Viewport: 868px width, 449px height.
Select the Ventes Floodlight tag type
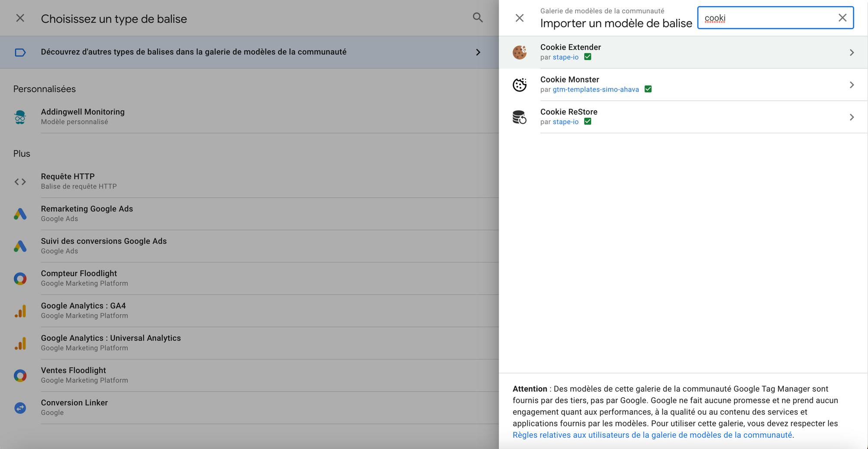coord(249,376)
